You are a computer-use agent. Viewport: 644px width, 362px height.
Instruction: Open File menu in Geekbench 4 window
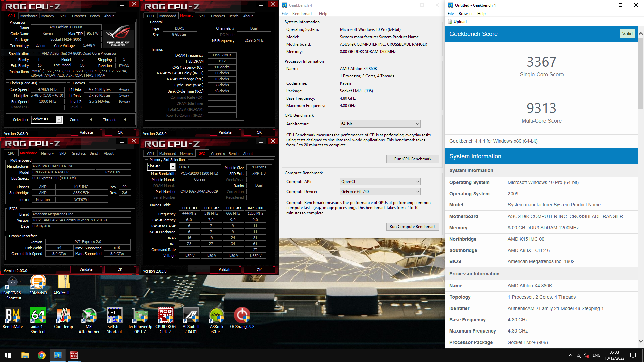(285, 14)
